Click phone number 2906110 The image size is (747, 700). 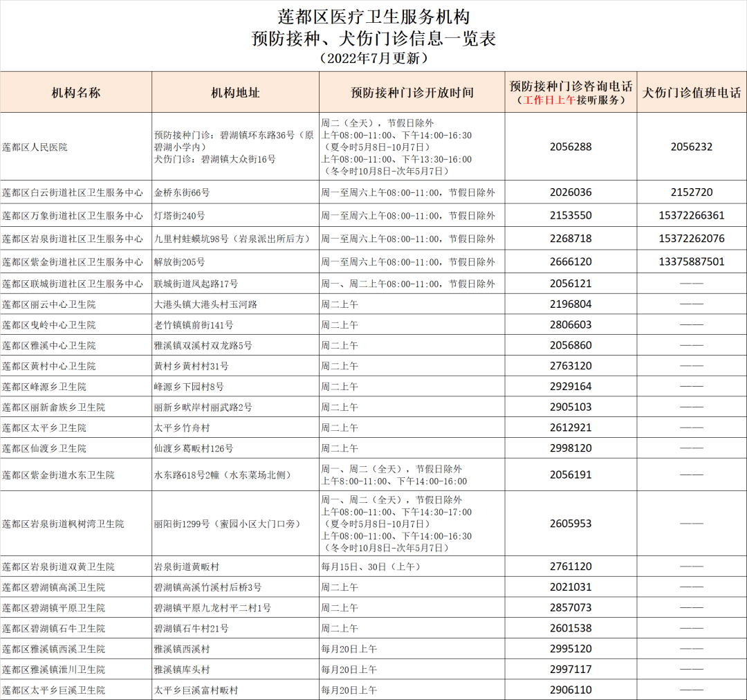tap(571, 690)
